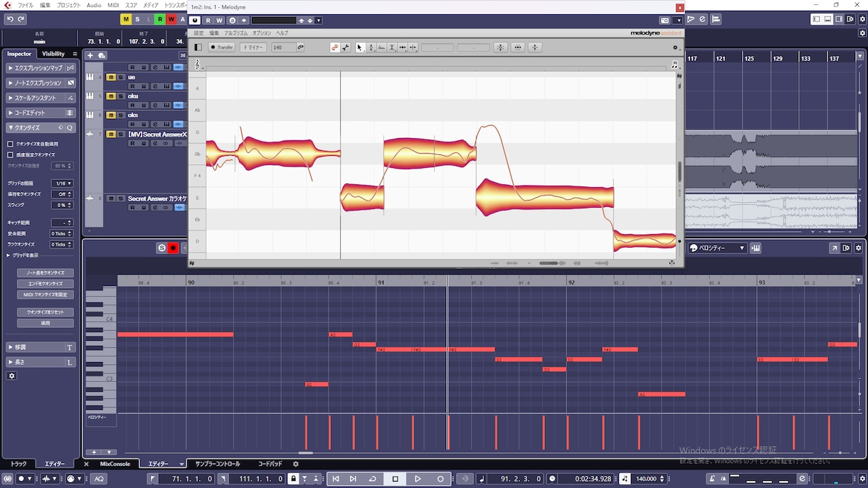
Task: Toggle Melodyne side panel layout icon
Action: tap(198, 48)
